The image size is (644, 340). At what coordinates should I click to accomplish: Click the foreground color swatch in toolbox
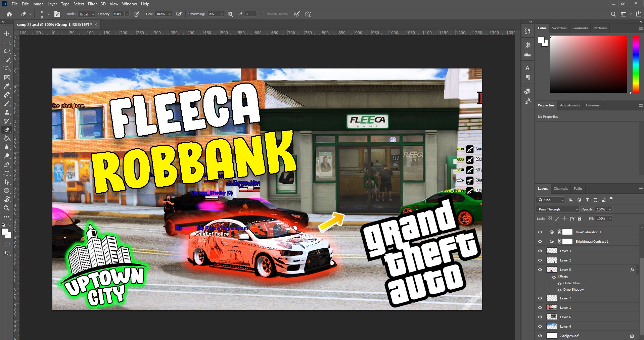click(5, 232)
